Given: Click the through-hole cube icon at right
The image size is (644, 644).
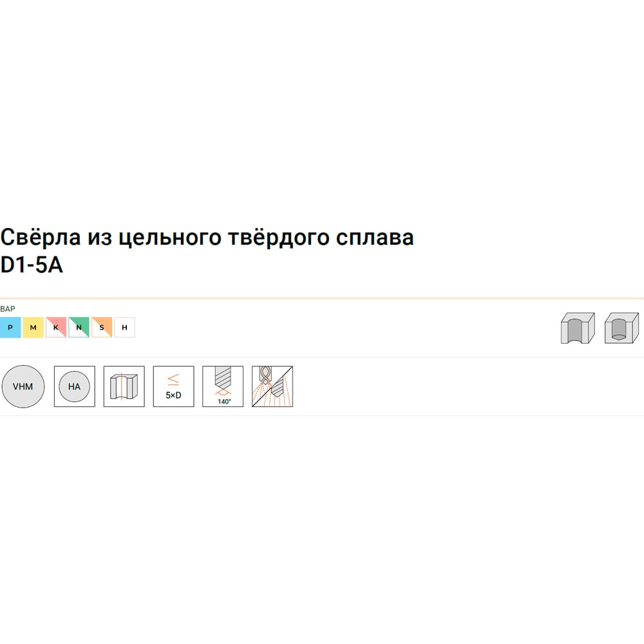Looking at the screenshot, I should (578, 328).
